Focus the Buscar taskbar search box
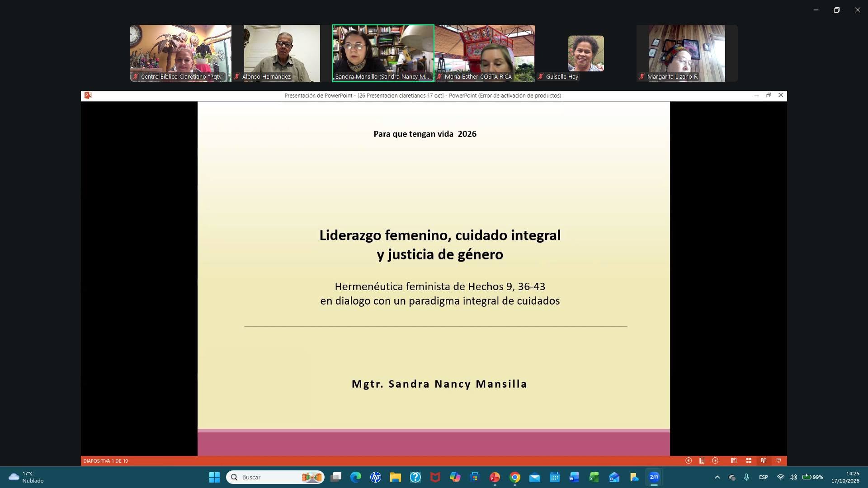Image resolution: width=868 pixels, height=488 pixels. (275, 477)
